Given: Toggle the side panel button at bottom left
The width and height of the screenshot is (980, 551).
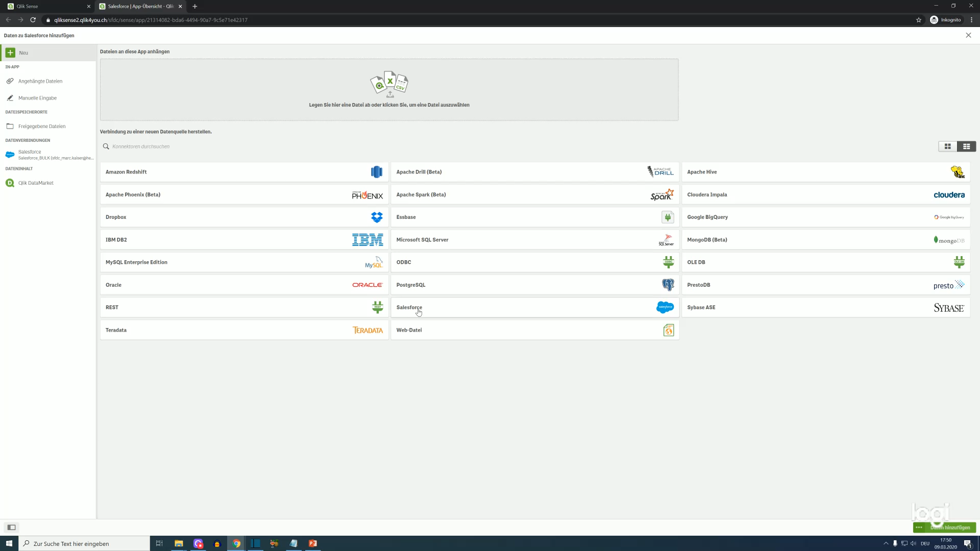Looking at the screenshot, I should pos(11,528).
